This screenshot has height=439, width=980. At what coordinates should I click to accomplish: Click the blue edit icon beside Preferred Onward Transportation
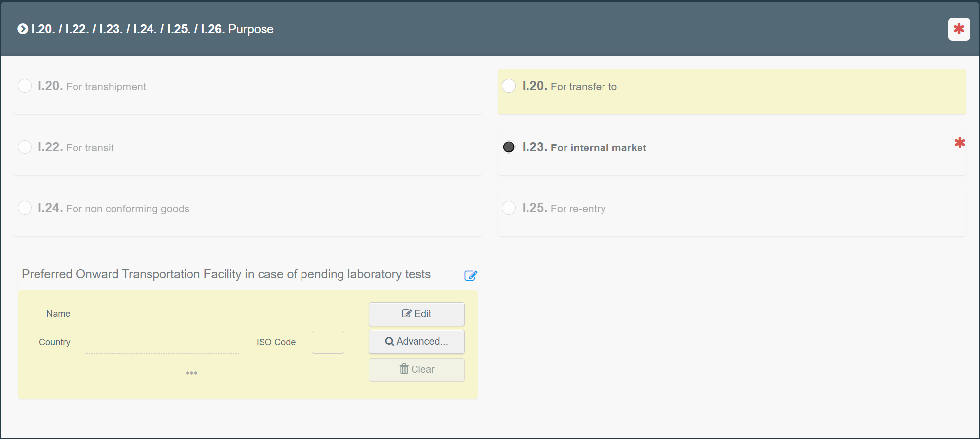[471, 276]
